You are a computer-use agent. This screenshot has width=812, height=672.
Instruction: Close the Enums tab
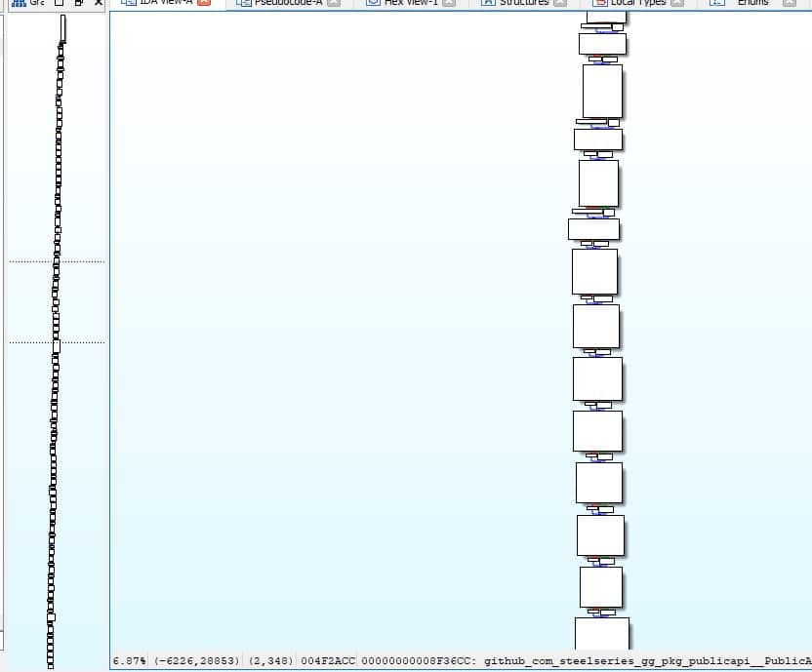point(789,3)
